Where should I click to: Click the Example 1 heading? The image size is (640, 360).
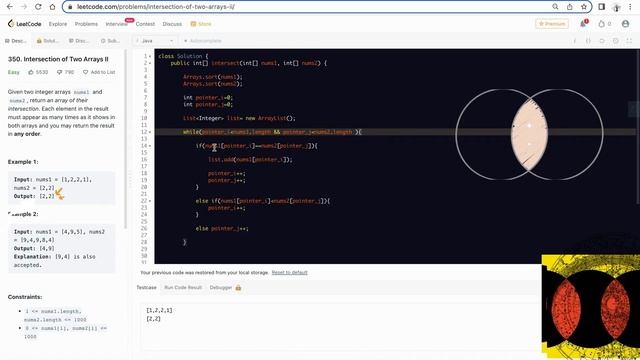(23, 162)
